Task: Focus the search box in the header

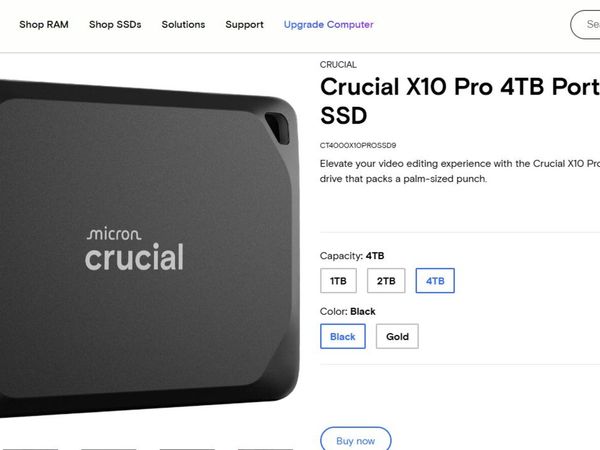Action: tap(585, 24)
